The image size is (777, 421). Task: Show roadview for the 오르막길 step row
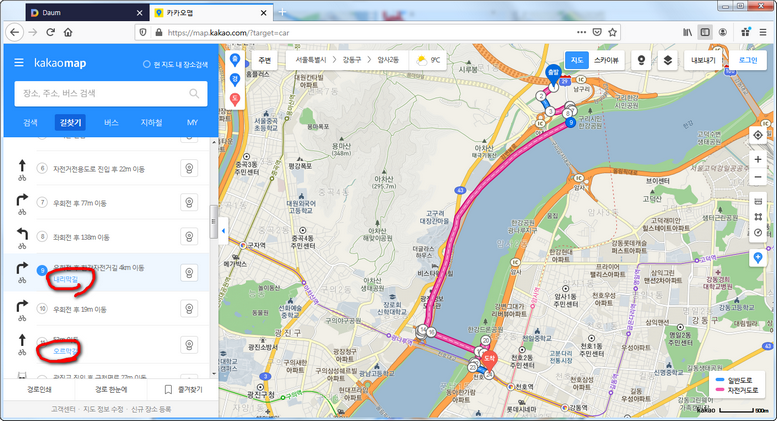189,345
